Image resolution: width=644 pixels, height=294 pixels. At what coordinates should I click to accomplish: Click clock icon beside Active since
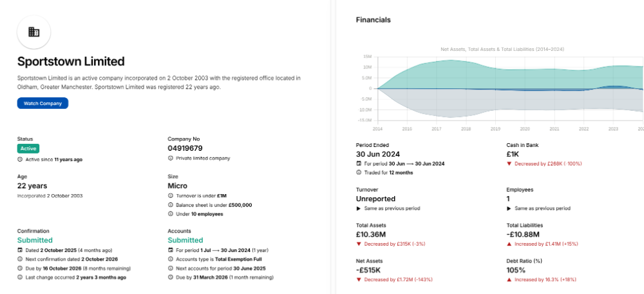tap(20, 159)
